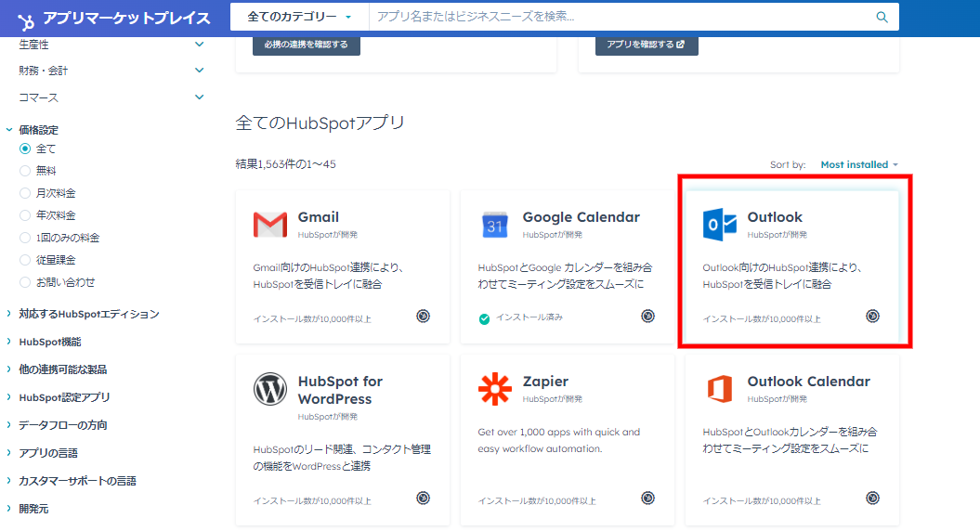Click インストール済み status on Google Calendar

pos(529,317)
